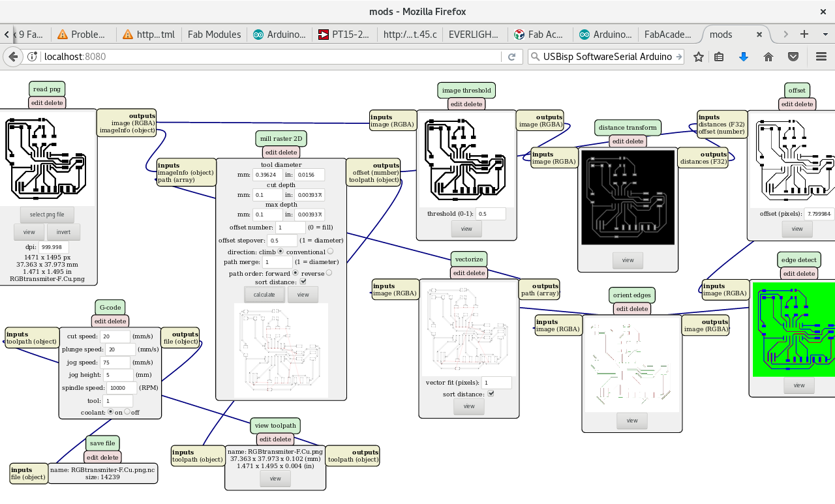Screen dimensions: 835x504
Task: Open the Firefox hamburger menu
Action: click(821, 57)
